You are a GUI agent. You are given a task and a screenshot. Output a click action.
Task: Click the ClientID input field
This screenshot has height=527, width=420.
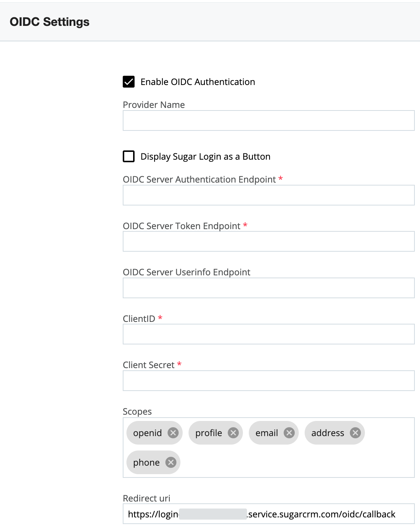[x=268, y=334]
